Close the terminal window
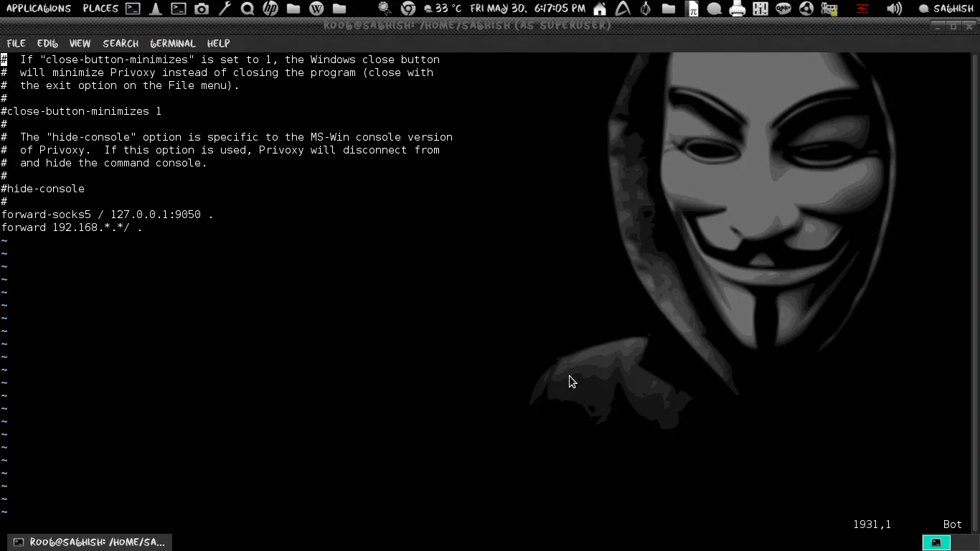Viewport: 980px width, 551px height. (x=969, y=26)
